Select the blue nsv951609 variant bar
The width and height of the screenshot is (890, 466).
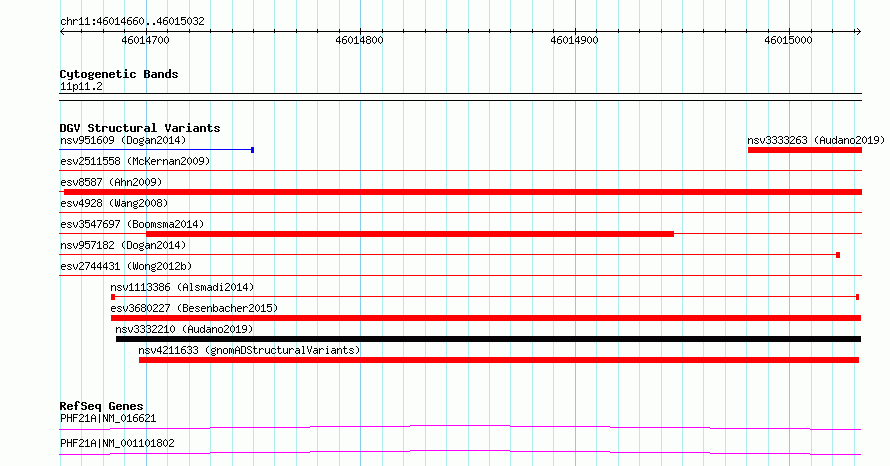[x=157, y=150]
